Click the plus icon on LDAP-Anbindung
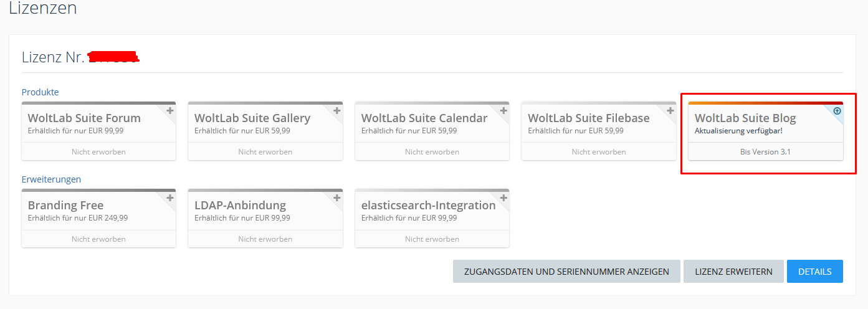 tap(336, 198)
